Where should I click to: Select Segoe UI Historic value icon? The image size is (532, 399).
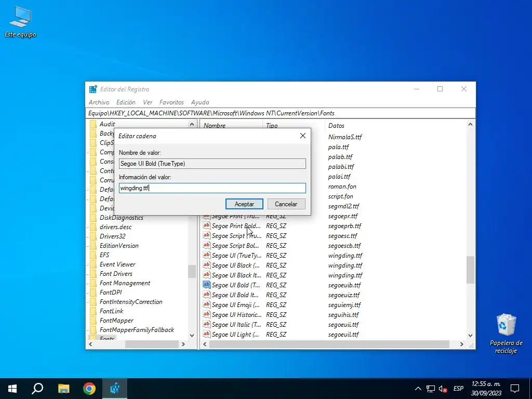pyautogui.click(x=206, y=314)
